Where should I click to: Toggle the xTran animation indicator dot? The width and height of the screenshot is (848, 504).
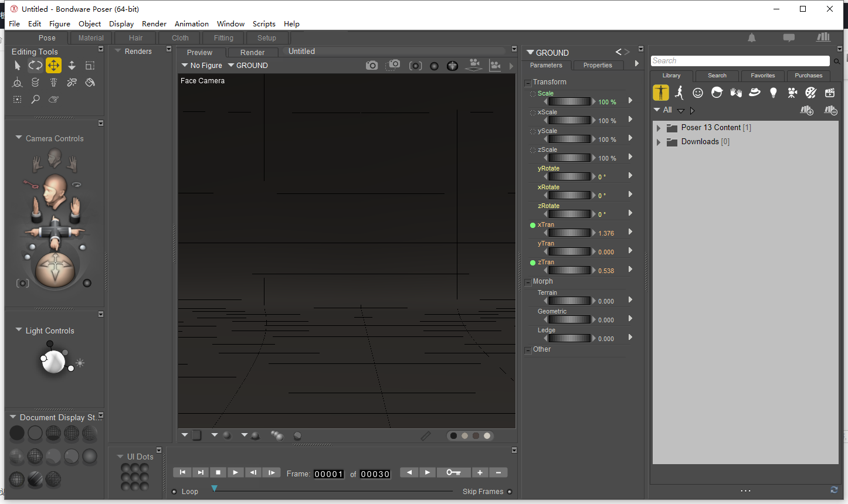(x=532, y=225)
